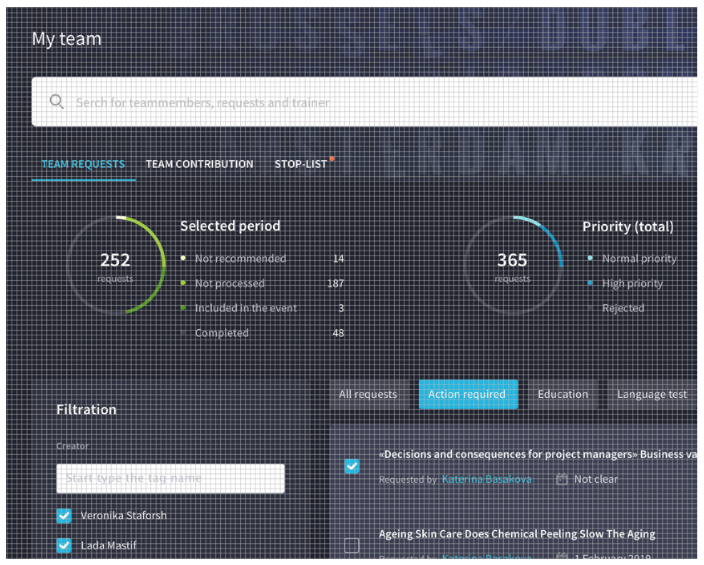This screenshot has height=565, width=704.
Task: Click the 14 count for Not recommended
Action: (338, 259)
